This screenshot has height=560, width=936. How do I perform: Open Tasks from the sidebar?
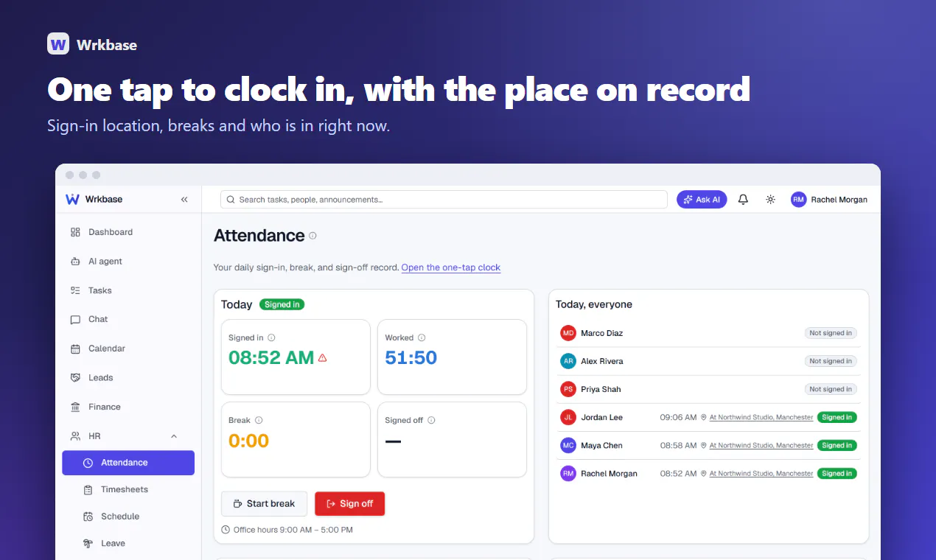point(128,290)
